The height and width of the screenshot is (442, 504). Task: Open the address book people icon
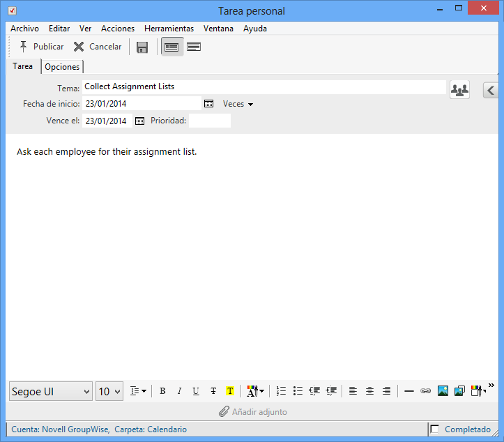[459, 90]
